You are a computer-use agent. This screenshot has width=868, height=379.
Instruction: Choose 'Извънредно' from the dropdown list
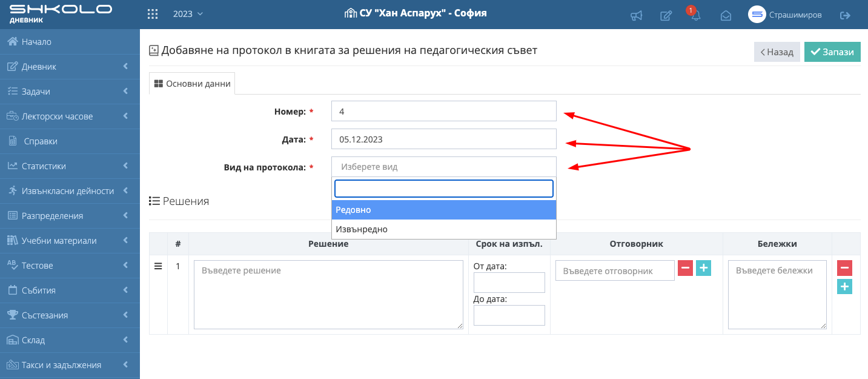(443, 229)
